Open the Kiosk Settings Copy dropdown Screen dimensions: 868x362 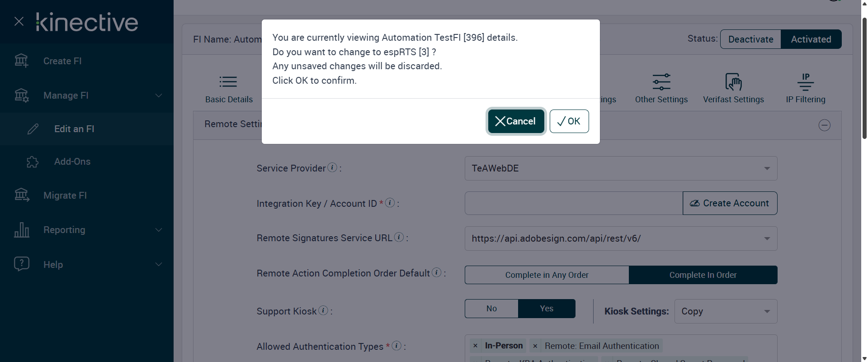click(x=725, y=311)
